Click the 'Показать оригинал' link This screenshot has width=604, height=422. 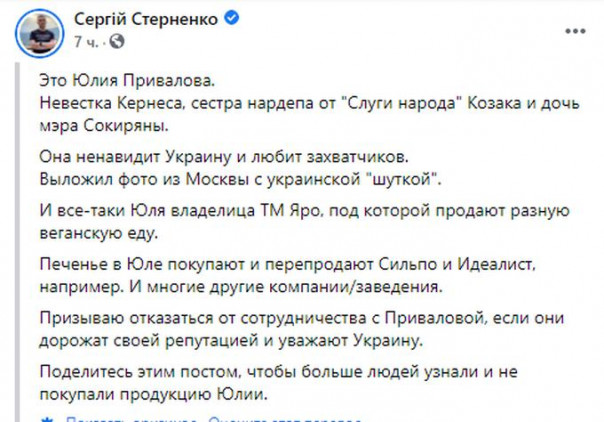(x=108, y=417)
